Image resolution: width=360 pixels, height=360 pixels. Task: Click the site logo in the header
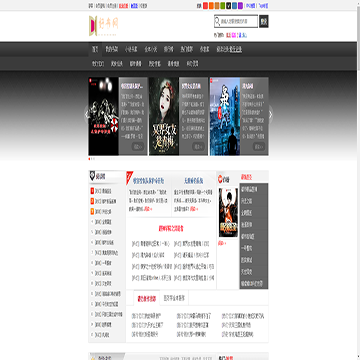104,26
